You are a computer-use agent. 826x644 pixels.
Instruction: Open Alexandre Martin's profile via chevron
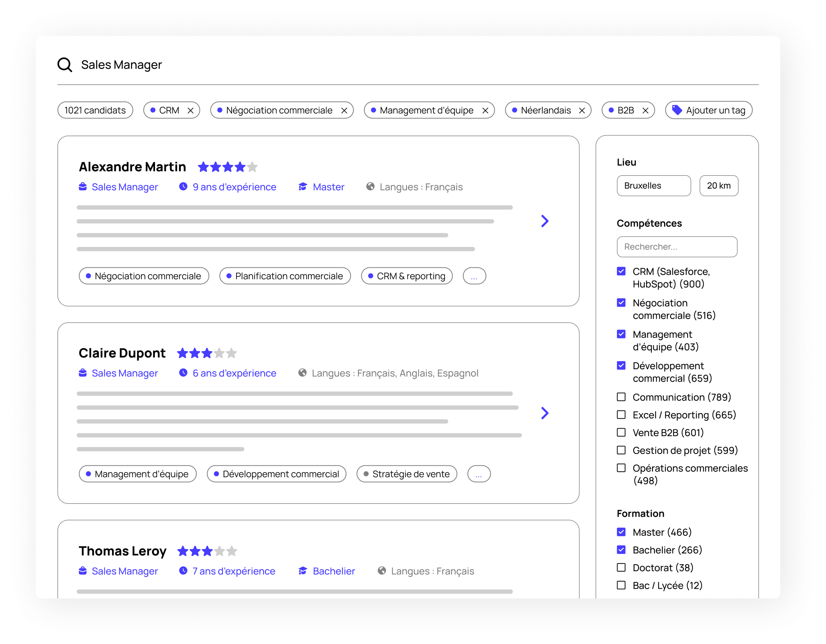point(545,221)
